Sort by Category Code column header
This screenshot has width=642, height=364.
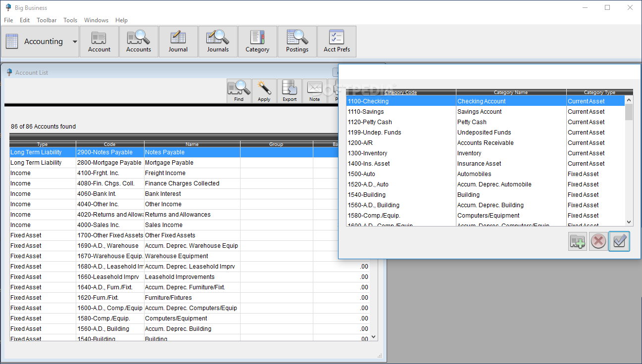[x=401, y=92]
